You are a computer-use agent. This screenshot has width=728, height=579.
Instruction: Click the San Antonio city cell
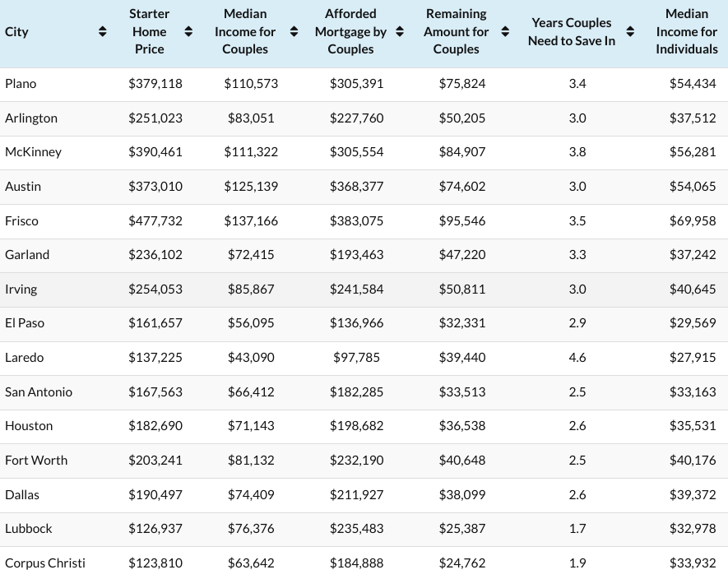click(39, 392)
